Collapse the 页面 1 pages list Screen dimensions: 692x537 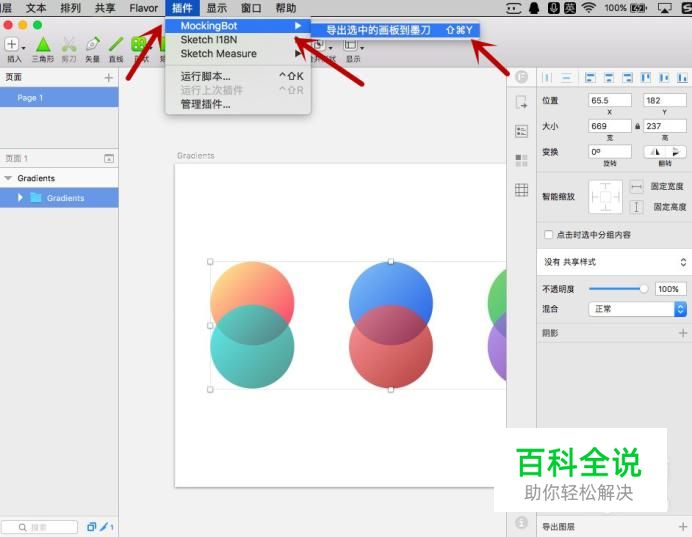tap(109, 158)
